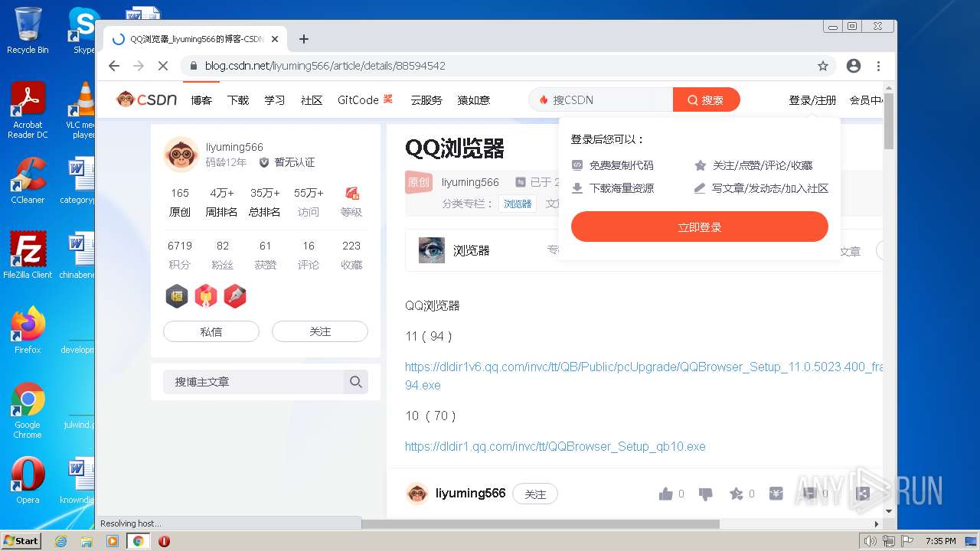Click the system clock 7:35 PM

point(941,541)
